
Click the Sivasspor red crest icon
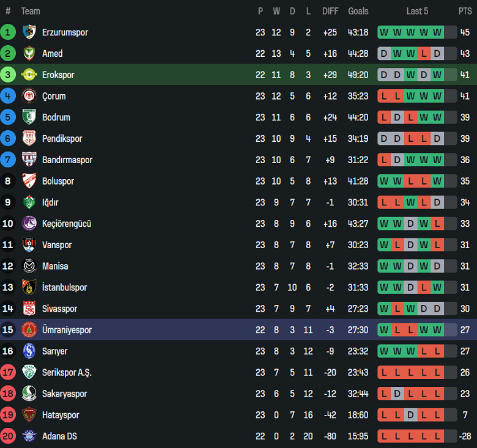29,309
